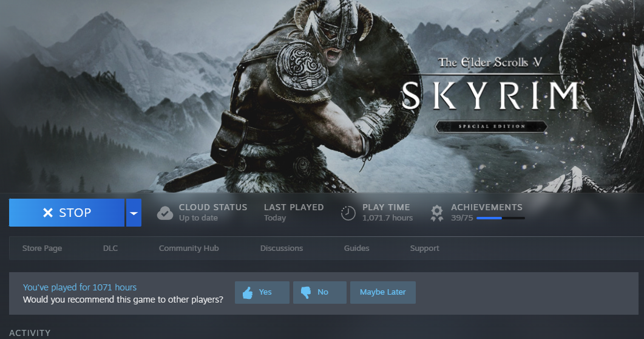Viewport: 644px width, 339px height.
Task: Click the play time clock icon
Action: (348, 213)
